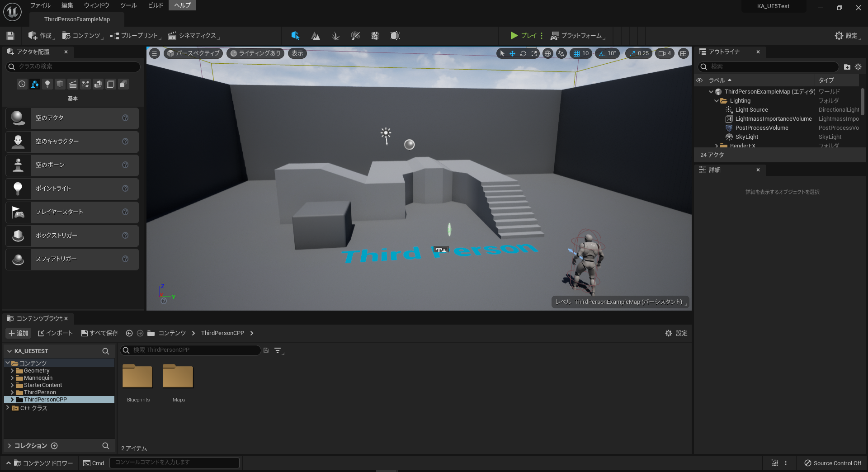Select the Shapes cube category icon
The width and height of the screenshot is (868, 472).
point(60,84)
